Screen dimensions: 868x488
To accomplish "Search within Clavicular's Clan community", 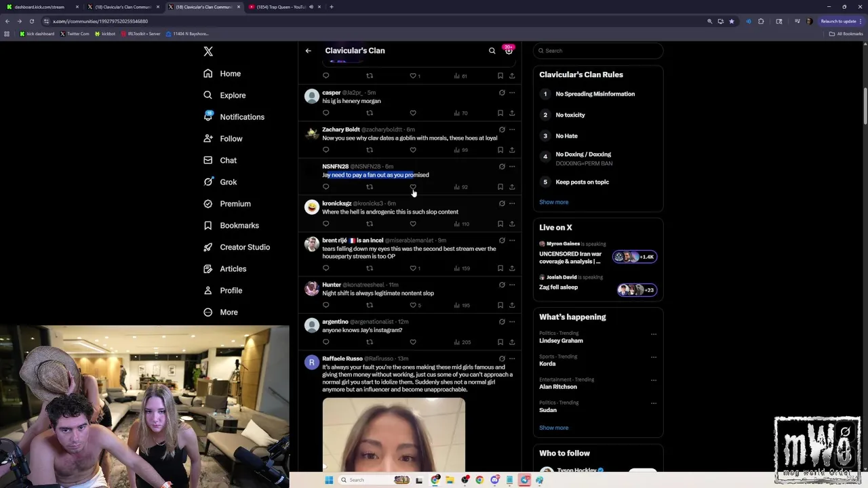I will coord(492,51).
